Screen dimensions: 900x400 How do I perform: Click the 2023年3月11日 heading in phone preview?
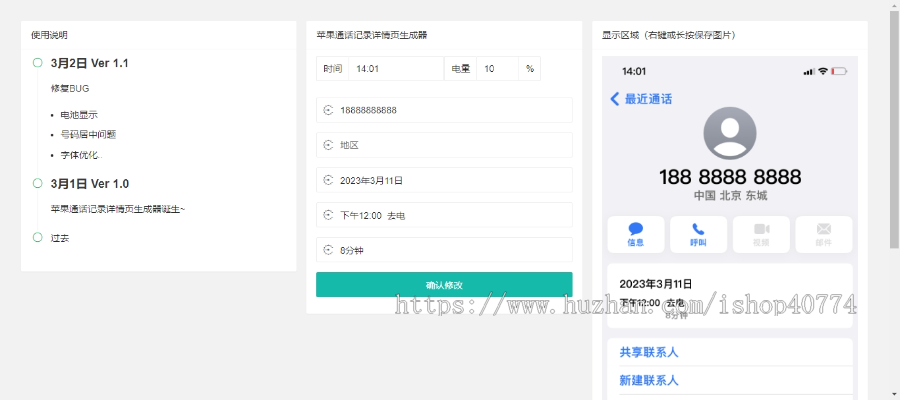pos(655,284)
